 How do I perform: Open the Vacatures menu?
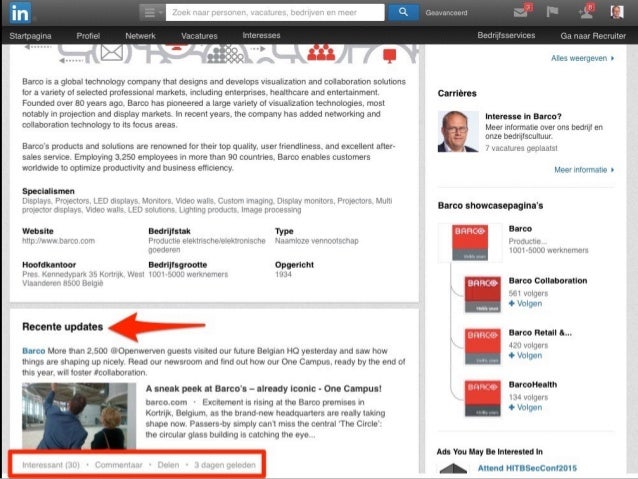click(199, 36)
